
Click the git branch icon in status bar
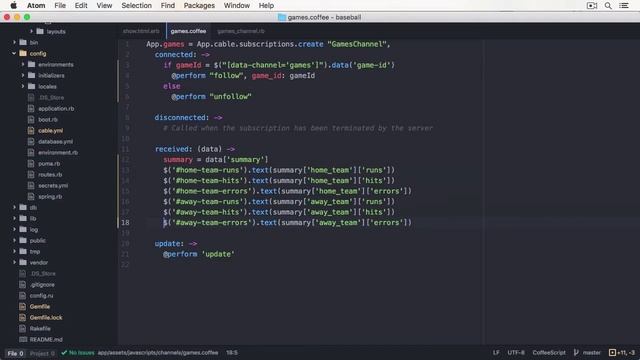(576, 352)
